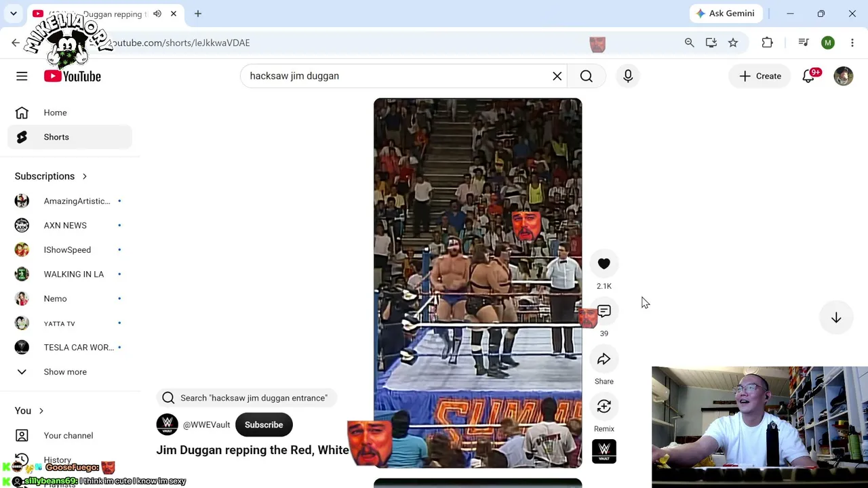The image size is (868, 488).
Task: Open the WALKING IN LA channel
Action: click(70, 274)
